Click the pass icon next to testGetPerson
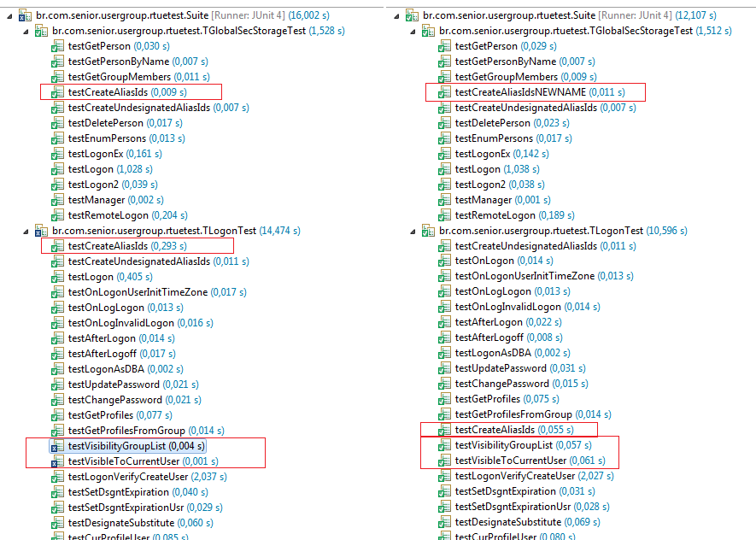The height and width of the screenshot is (540, 756). (57, 45)
